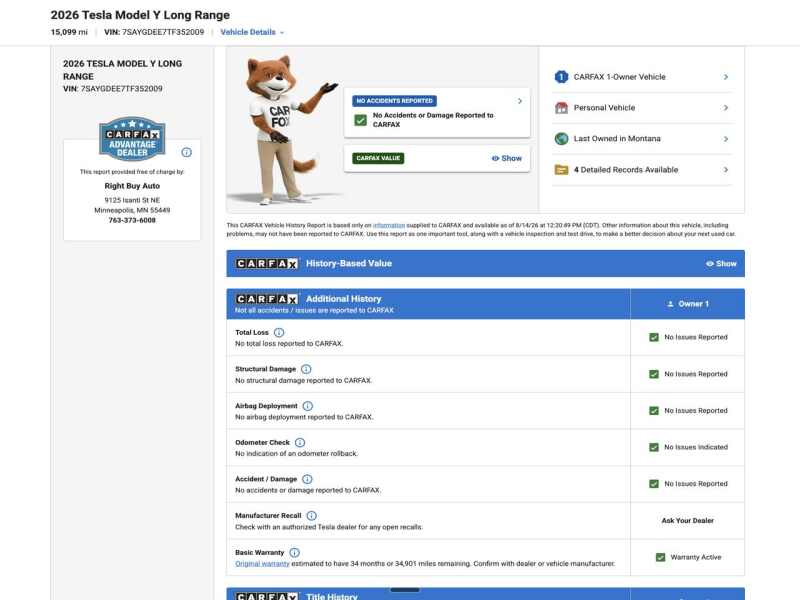Screen dimensions: 800x600
Task: Click the 1-Owner blue badge icon
Action: tap(561, 77)
